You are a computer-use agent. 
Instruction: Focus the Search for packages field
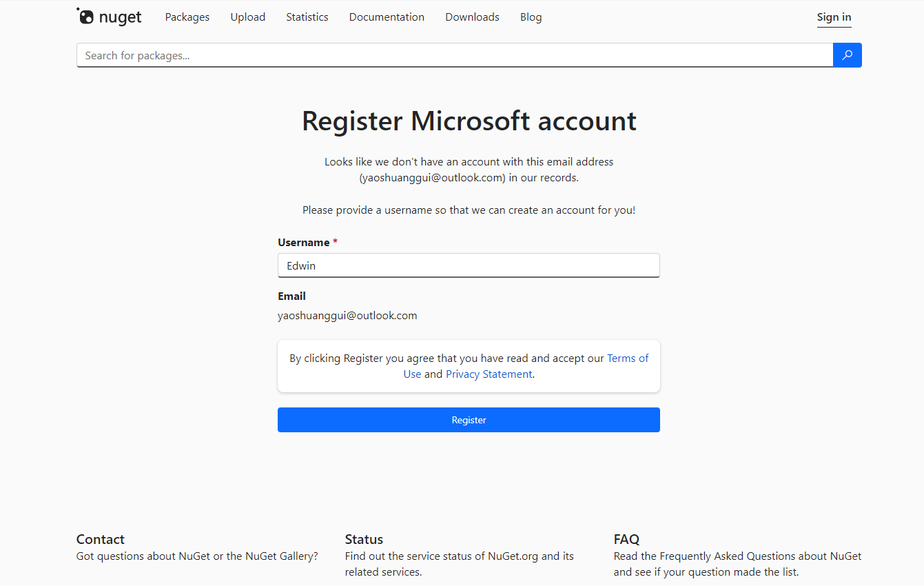(455, 55)
